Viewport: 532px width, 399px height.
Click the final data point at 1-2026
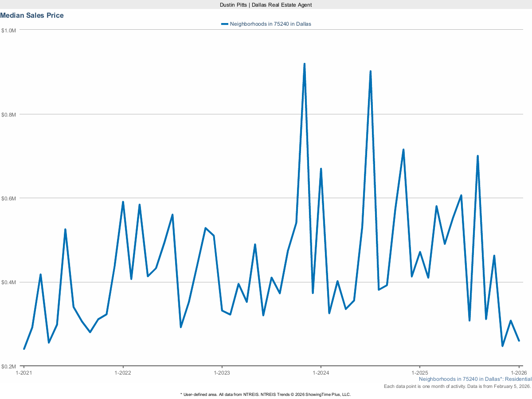pyautogui.click(x=519, y=340)
